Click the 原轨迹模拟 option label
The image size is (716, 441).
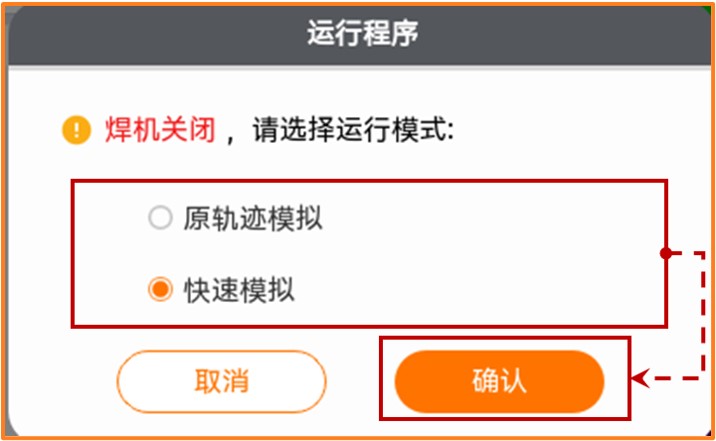coord(253,218)
